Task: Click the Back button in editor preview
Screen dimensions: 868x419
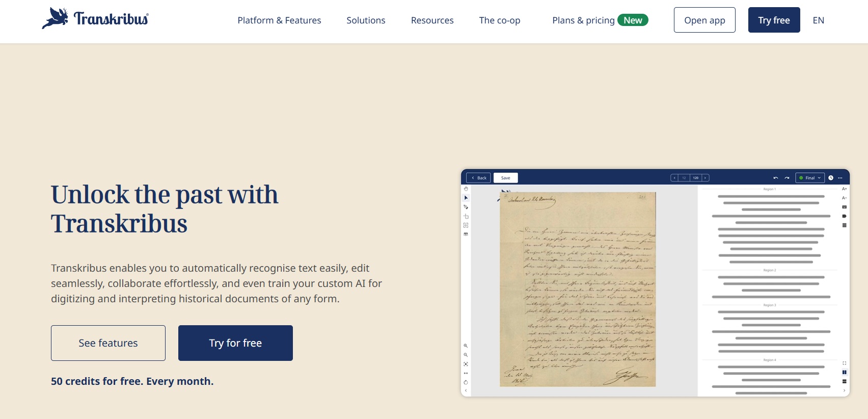Action: click(478, 178)
